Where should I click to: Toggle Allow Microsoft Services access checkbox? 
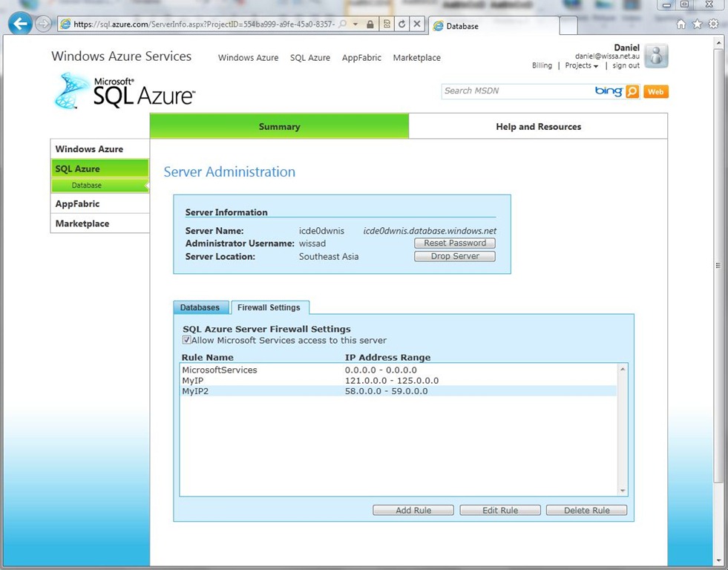point(187,341)
